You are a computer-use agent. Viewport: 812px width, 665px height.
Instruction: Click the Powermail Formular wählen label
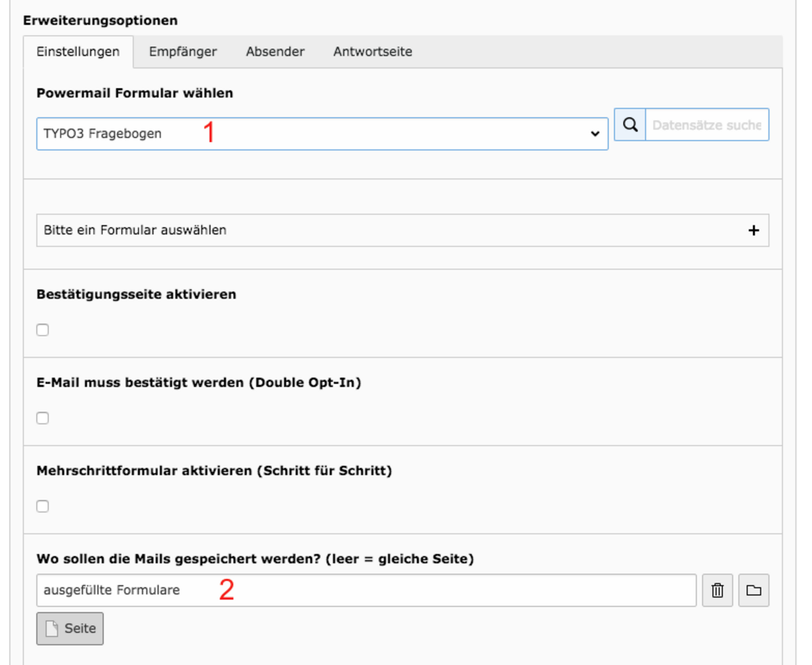click(135, 93)
